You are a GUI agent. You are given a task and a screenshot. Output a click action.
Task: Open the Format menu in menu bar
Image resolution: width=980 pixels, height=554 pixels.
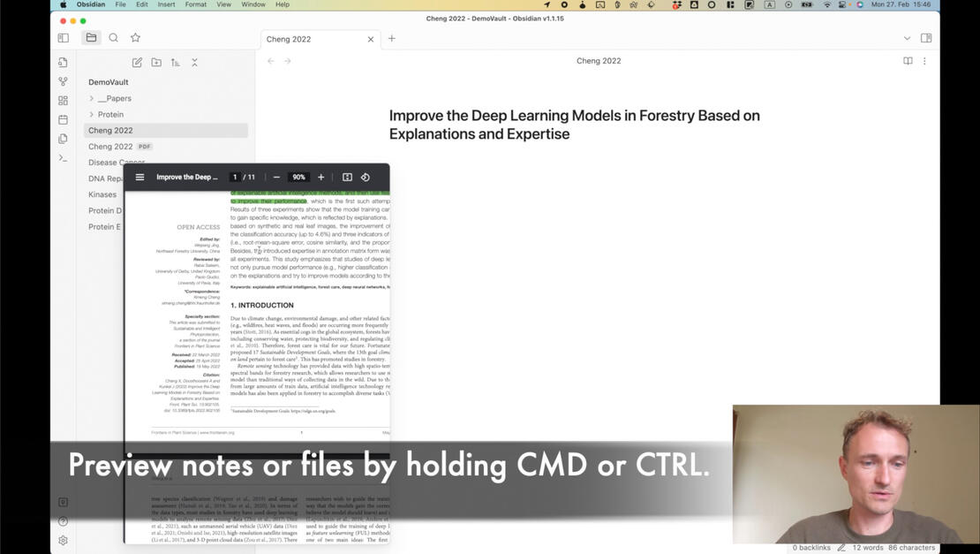[195, 4]
